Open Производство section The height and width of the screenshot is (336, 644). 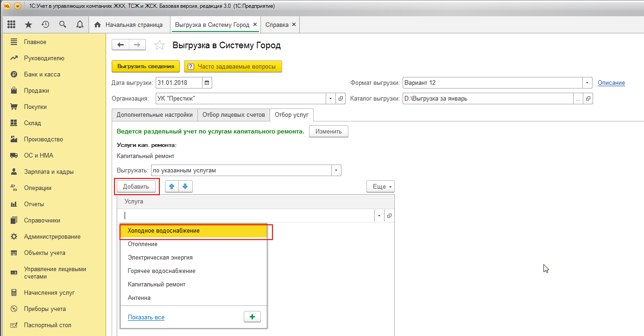54,139
